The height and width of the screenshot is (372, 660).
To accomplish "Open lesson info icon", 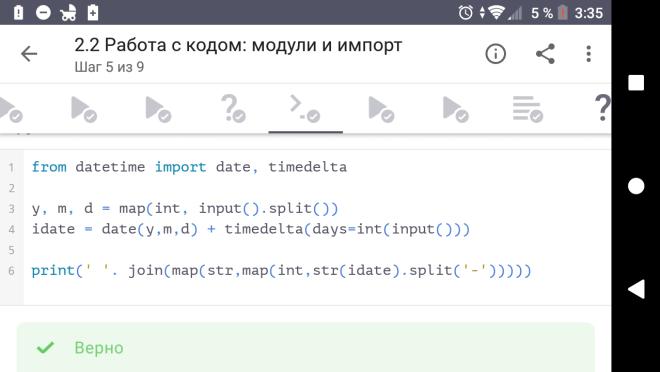I will pos(495,54).
